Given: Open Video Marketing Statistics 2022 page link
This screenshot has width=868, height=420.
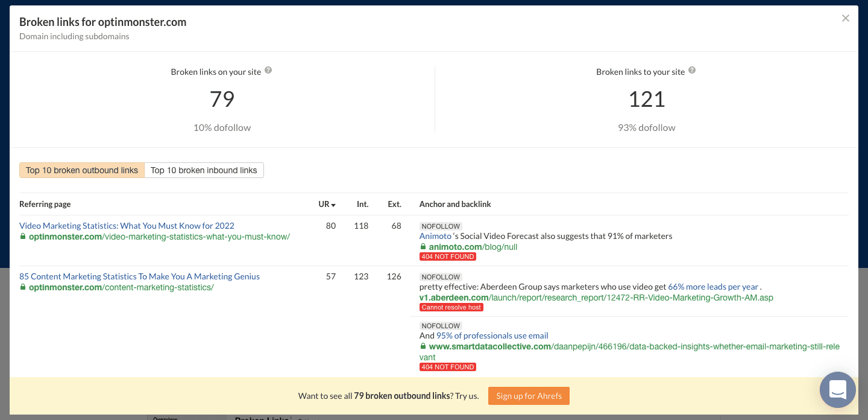Looking at the screenshot, I should tap(127, 226).
